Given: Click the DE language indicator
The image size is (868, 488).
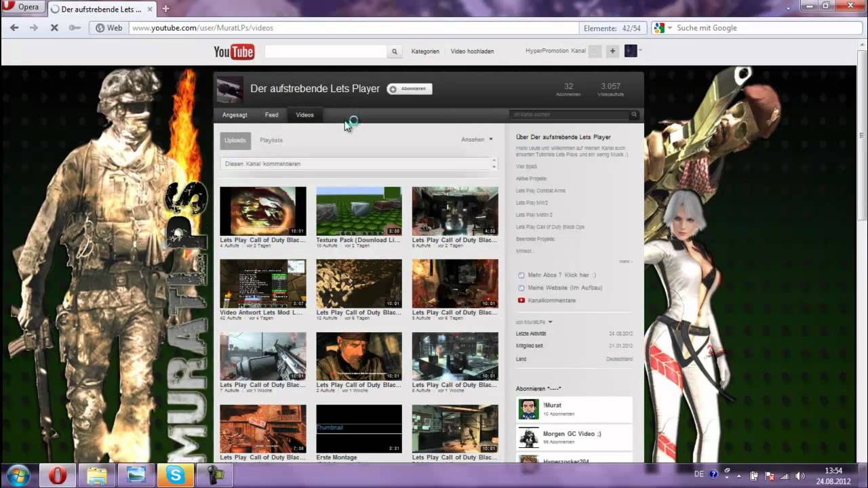Looking at the screenshot, I should [x=699, y=474].
